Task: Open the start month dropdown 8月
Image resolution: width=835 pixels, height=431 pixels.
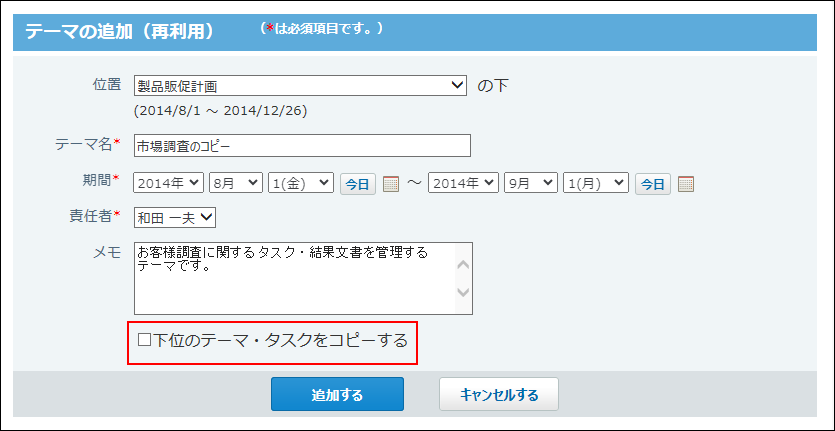Action: pos(236,183)
